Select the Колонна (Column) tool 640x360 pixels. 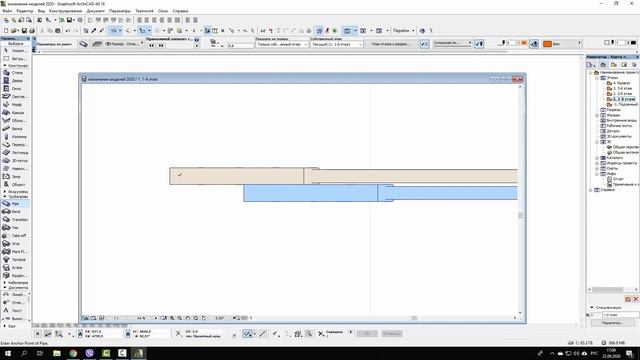click(14, 137)
